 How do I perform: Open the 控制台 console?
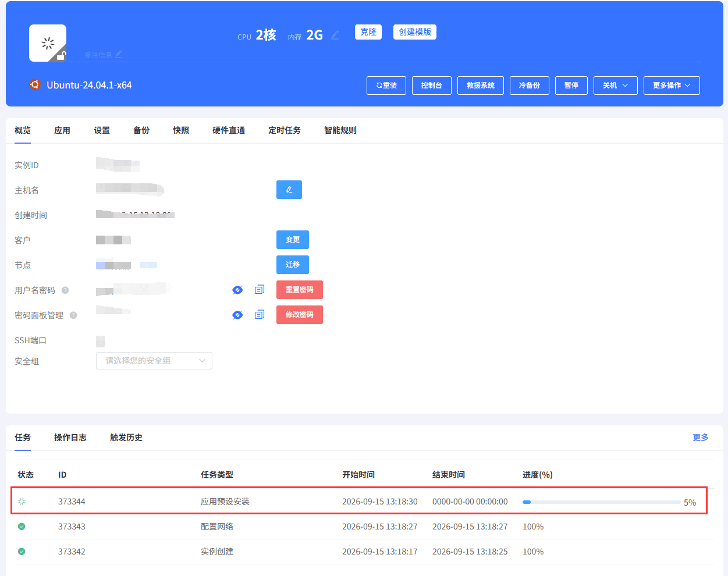[432, 86]
